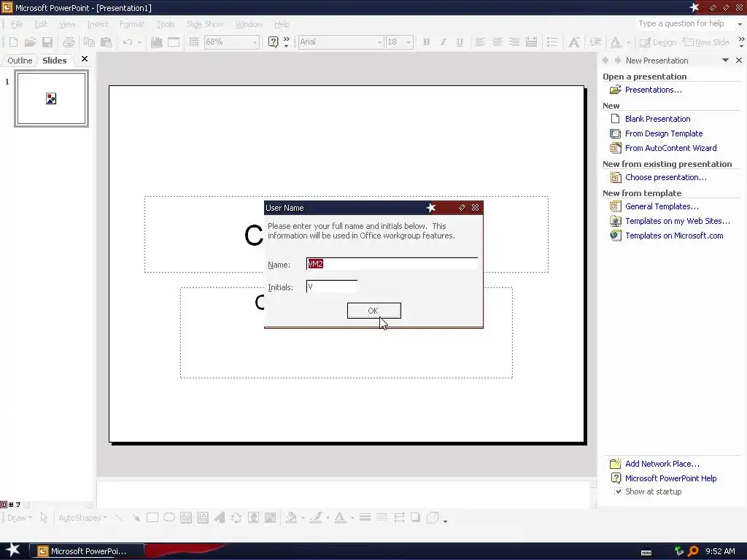Click the magnifier icon in system tray
Screen dimensions: 747x560
click(693, 551)
